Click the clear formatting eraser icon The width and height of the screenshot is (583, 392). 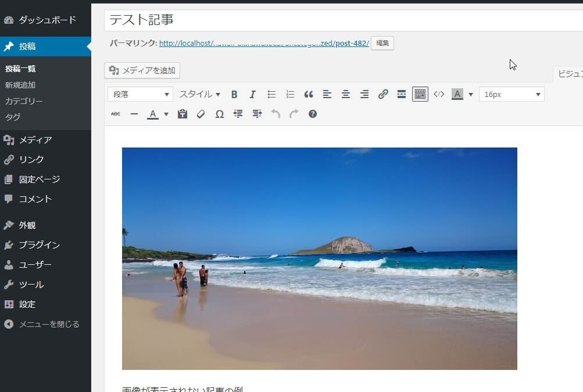201,114
